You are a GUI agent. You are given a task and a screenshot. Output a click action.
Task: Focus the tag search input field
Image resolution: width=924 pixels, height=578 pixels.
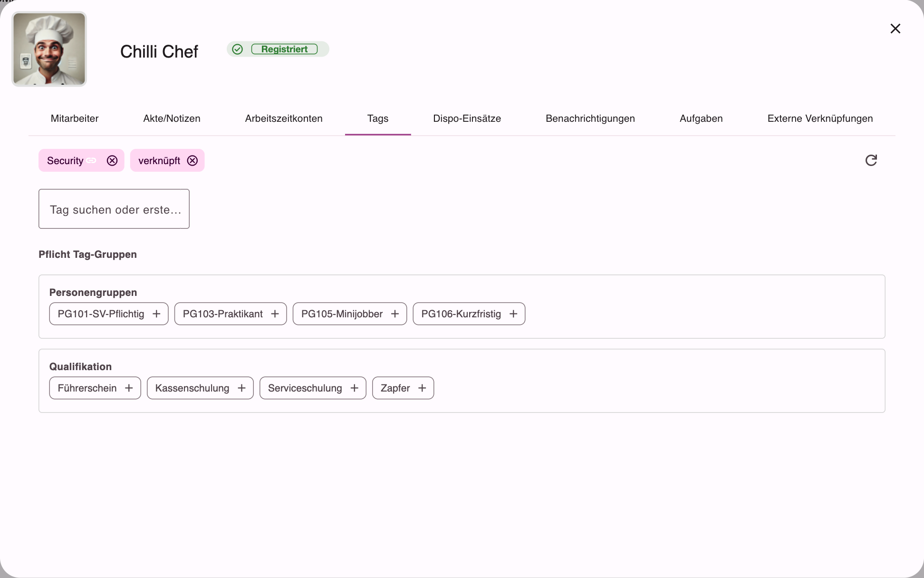click(114, 209)
